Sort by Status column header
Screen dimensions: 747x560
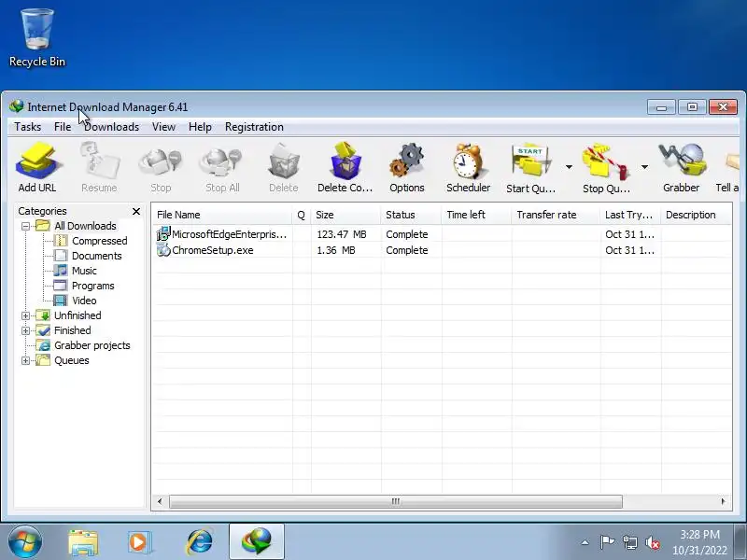(x=411, y=215)
